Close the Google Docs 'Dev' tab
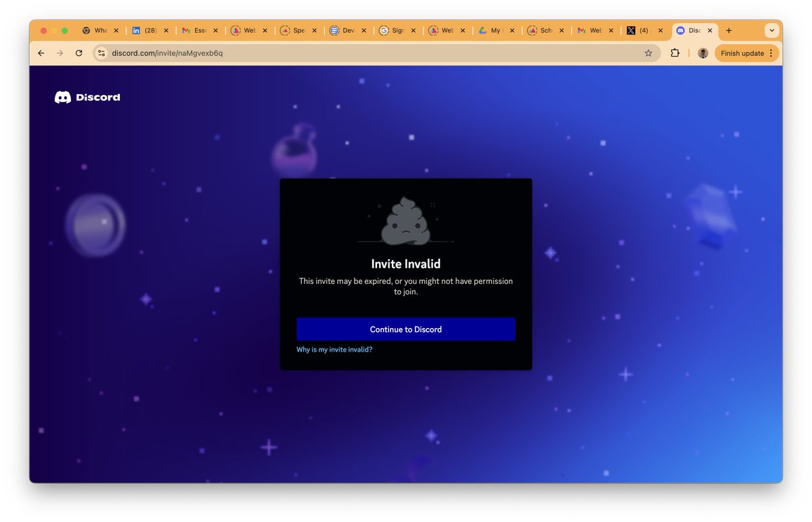The height and width of the screenshot is (522, 812). pyautogui.click(x=363, y=30)
